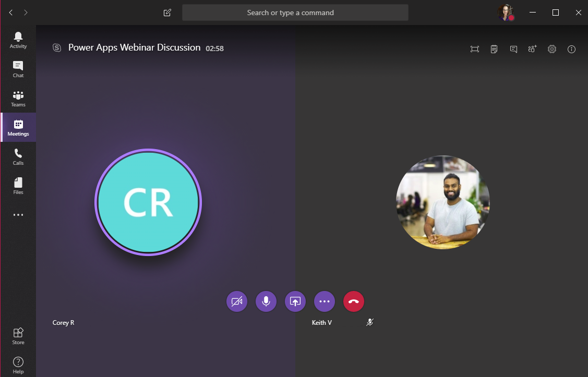Go forward with the forward arrow
The width and height of the screenshot is (588, 377).
(x=26, y=13)
